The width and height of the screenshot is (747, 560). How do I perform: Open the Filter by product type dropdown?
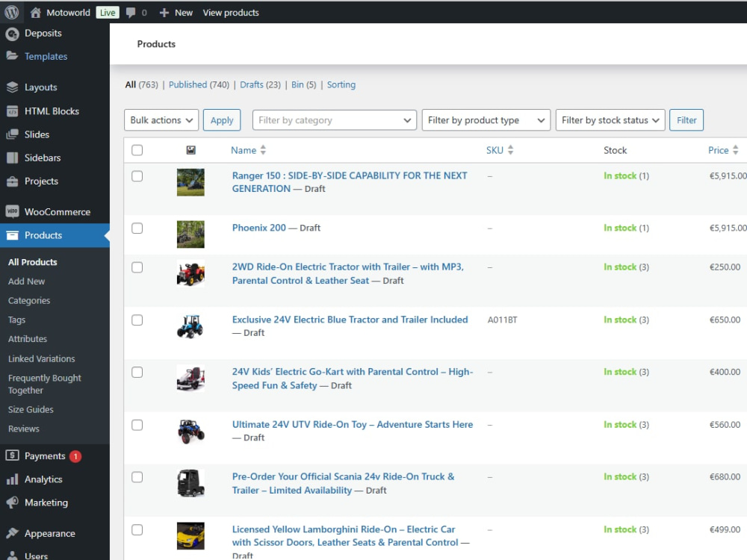click(x=486, y=120)
